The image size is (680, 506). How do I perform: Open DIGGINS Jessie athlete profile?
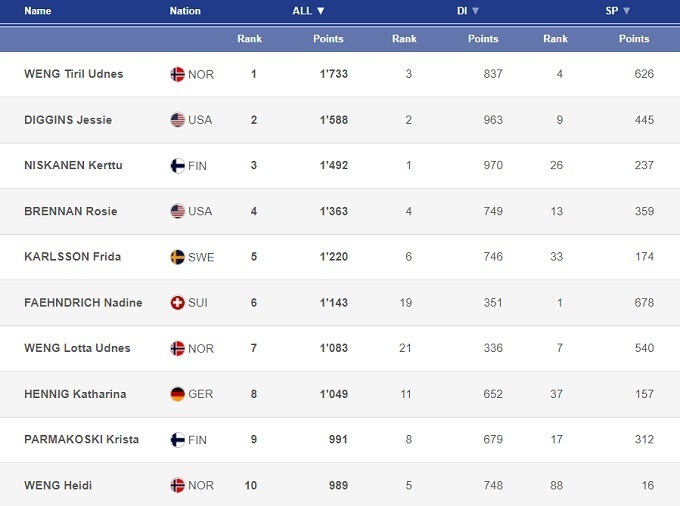pos(68,120)
